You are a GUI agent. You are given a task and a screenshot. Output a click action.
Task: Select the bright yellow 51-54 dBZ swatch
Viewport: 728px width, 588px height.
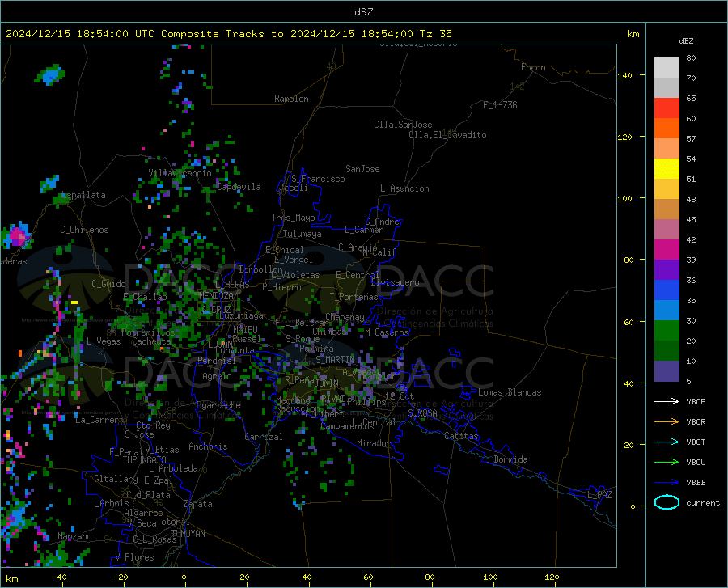667,169
